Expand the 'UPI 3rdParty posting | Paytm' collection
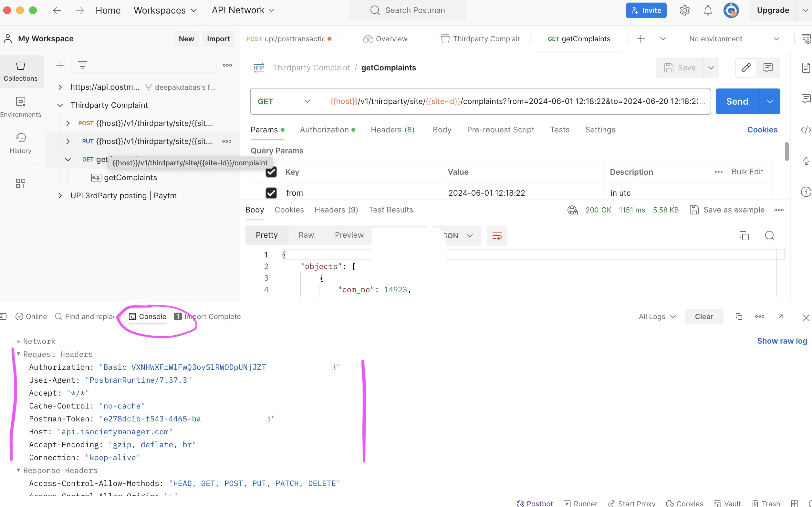Screen dimensions: 812x507 [x=60, y=195]
